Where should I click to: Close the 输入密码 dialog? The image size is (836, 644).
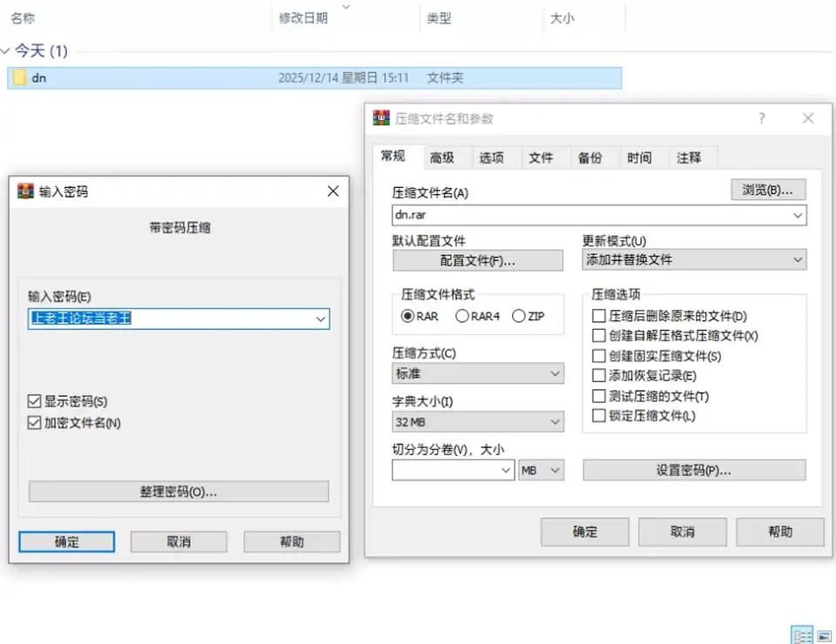click(x=334, y=191)
